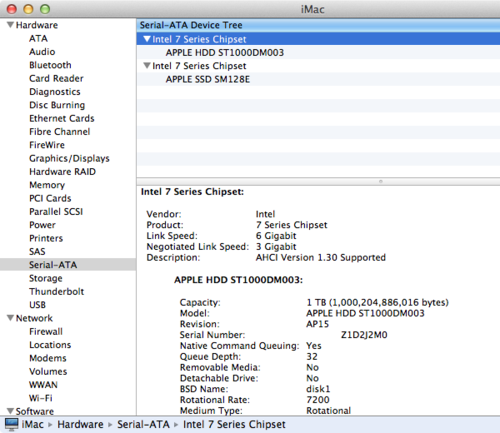Click the green zoom window button

(45, 9)
